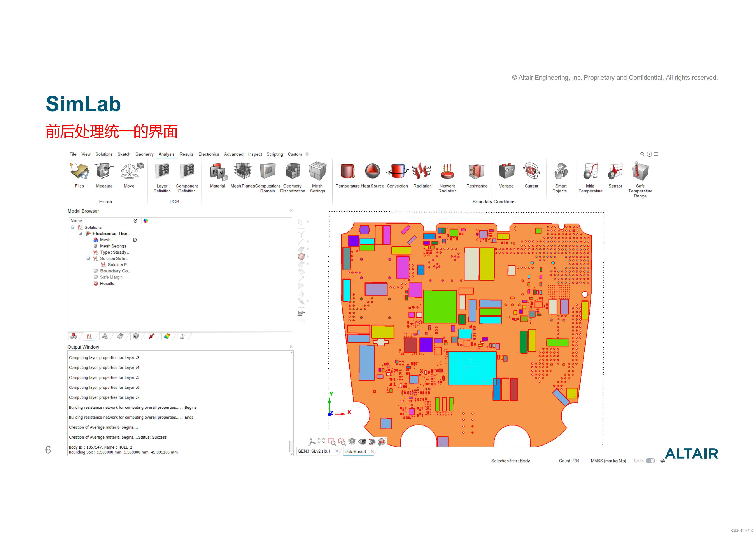Switch to the Results ribbon tab
The width and height of the screenshot is (756, 534).
[x=186, y=154]
